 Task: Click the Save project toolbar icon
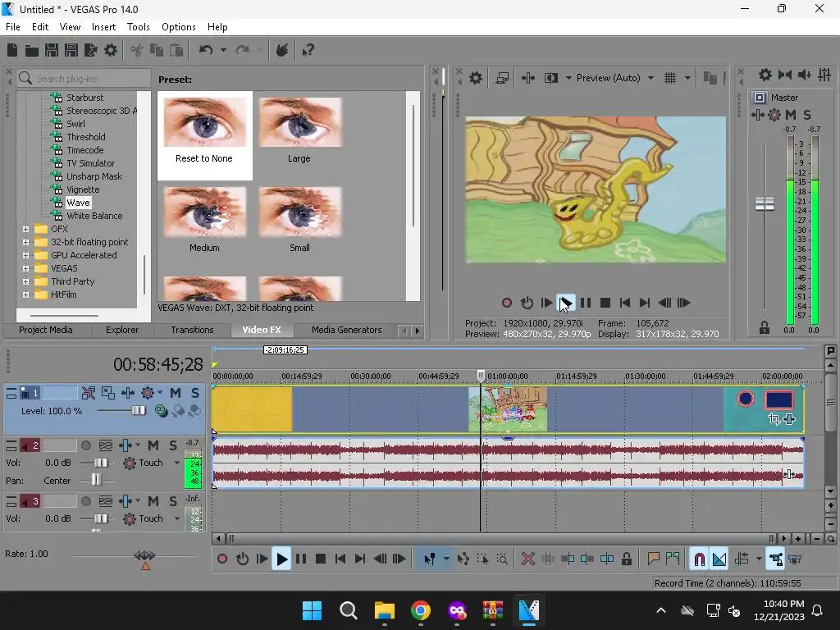pyautogui.click(x=52, y=50)
